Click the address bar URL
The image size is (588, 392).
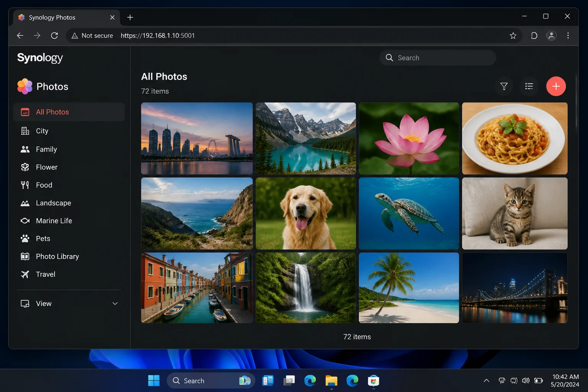click(158, 36)
